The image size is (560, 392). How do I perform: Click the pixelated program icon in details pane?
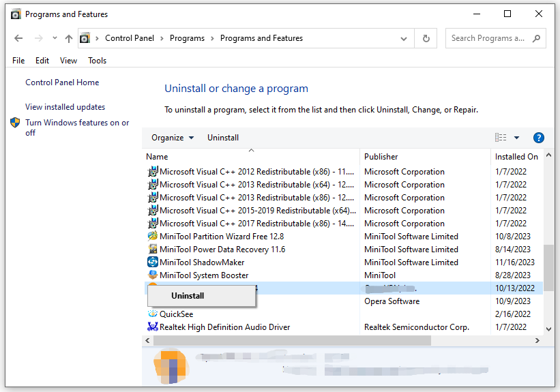[171, 367]
